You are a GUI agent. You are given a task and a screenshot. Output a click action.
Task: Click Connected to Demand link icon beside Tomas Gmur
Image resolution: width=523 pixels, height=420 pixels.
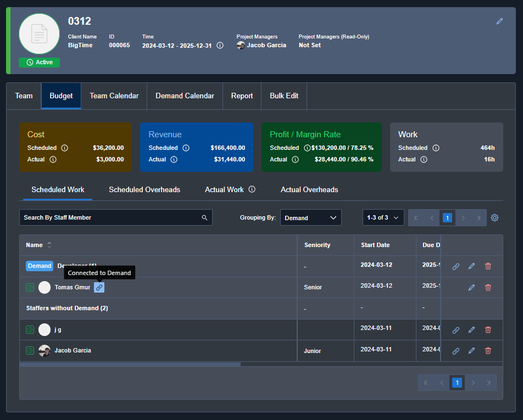click(x=99, y=287)
